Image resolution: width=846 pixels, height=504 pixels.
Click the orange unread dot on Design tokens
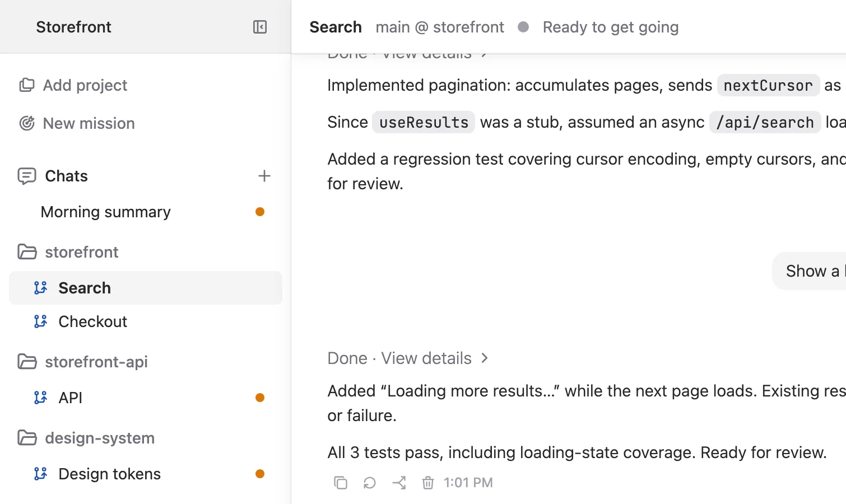tap(260, 474)
